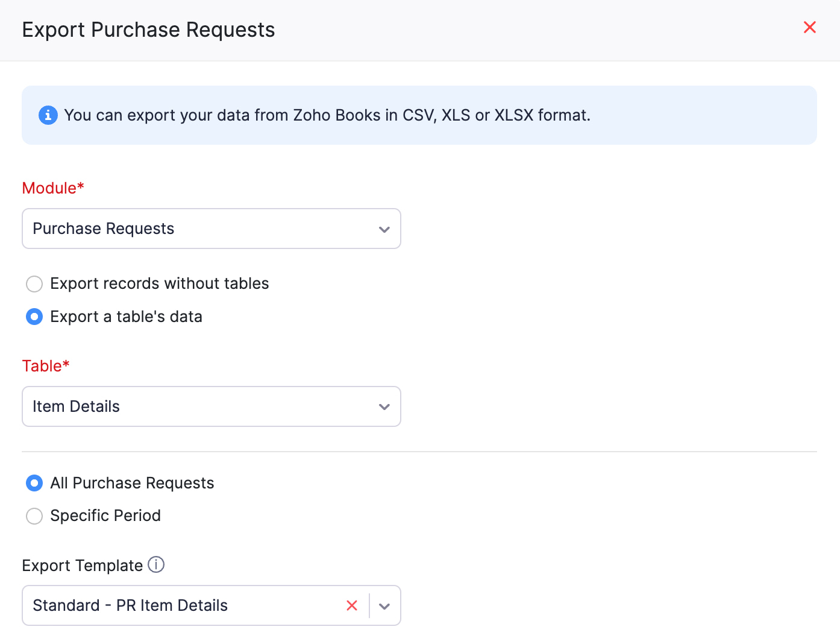Viewport: 840px width, 644px height.
Task: Click the chevron on the Module dropdown
Action: click(x=384, y=229)
